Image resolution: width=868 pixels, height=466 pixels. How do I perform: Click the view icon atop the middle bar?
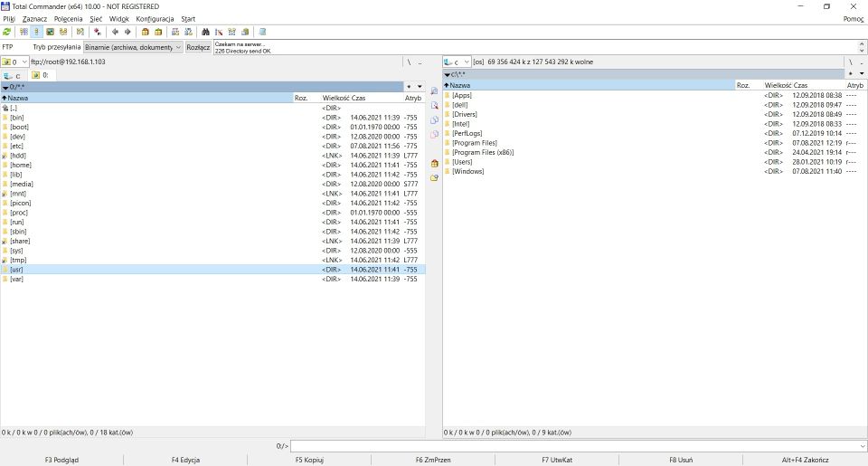tap(434, 91)
